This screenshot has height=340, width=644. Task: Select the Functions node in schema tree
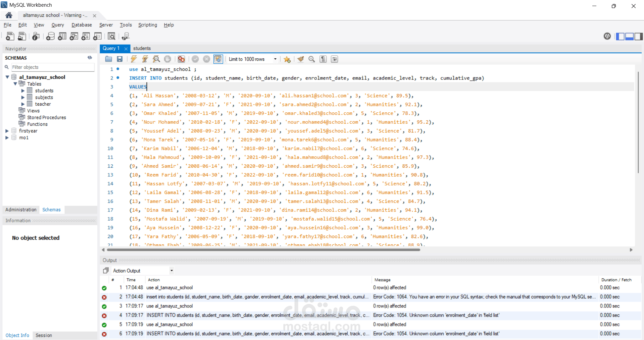37,124
